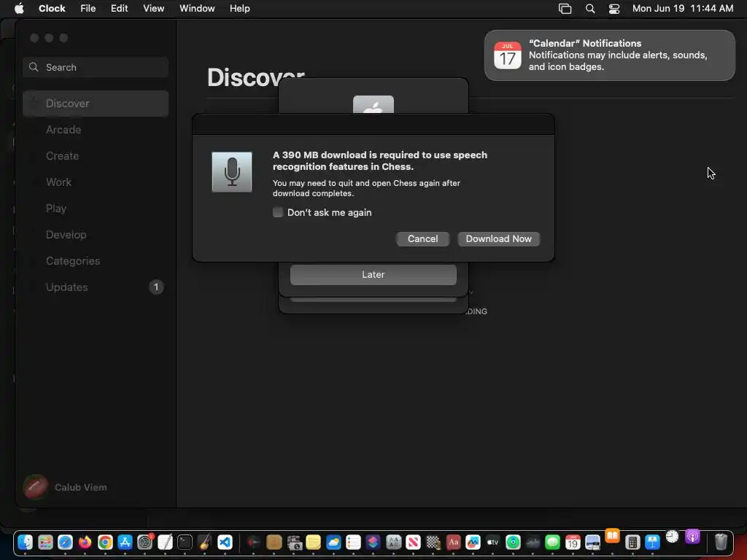The image size is (747, 560).
Task: Open Dictionary from the Dock
Action: pos(453,542)
